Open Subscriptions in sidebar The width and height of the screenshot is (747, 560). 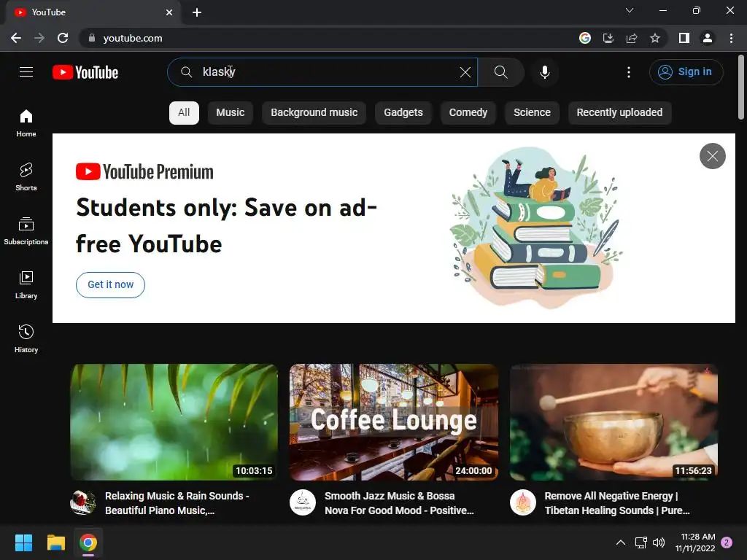point(26,231)
